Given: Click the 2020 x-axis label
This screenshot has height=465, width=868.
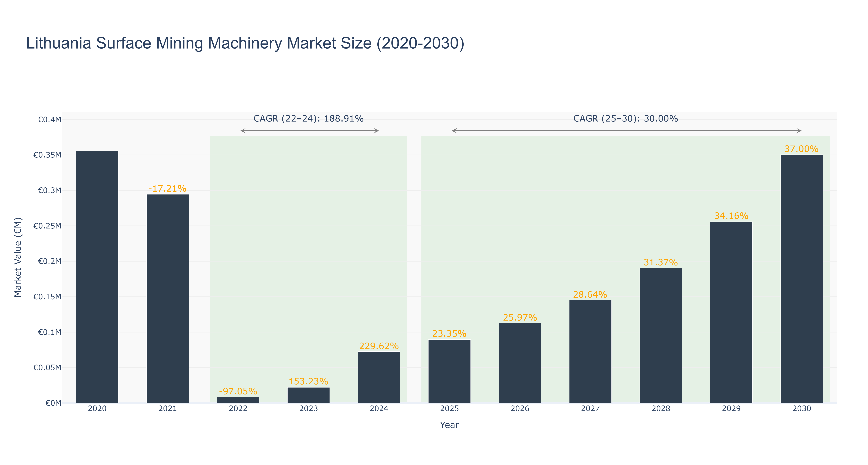Looking at the screenshot, I should pyautogui.click(x=97, y=409).
